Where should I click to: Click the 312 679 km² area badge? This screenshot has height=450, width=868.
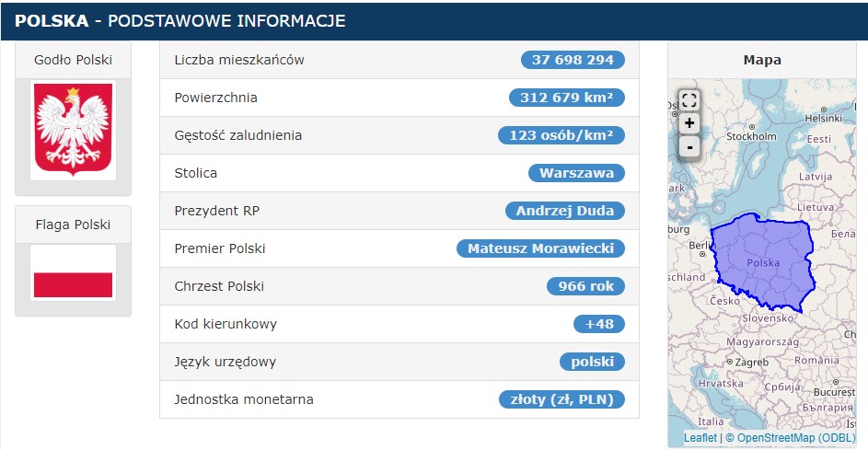point(566,98)
